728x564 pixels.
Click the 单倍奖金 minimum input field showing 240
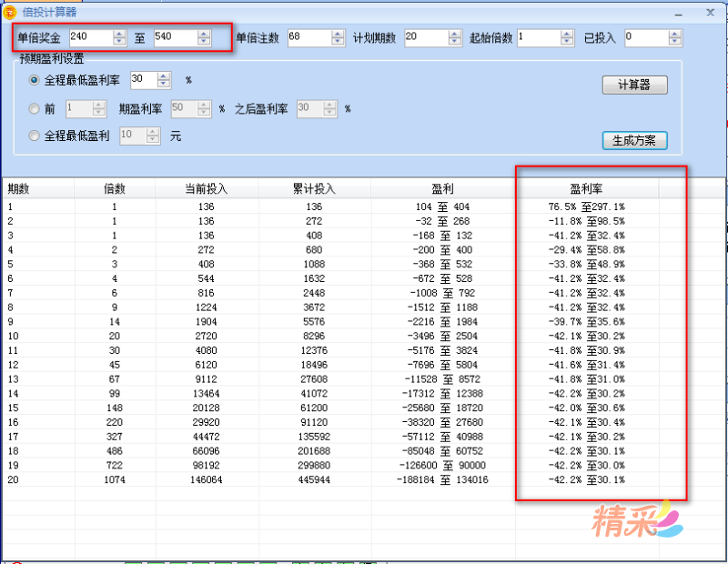click(x=92, y=37)
